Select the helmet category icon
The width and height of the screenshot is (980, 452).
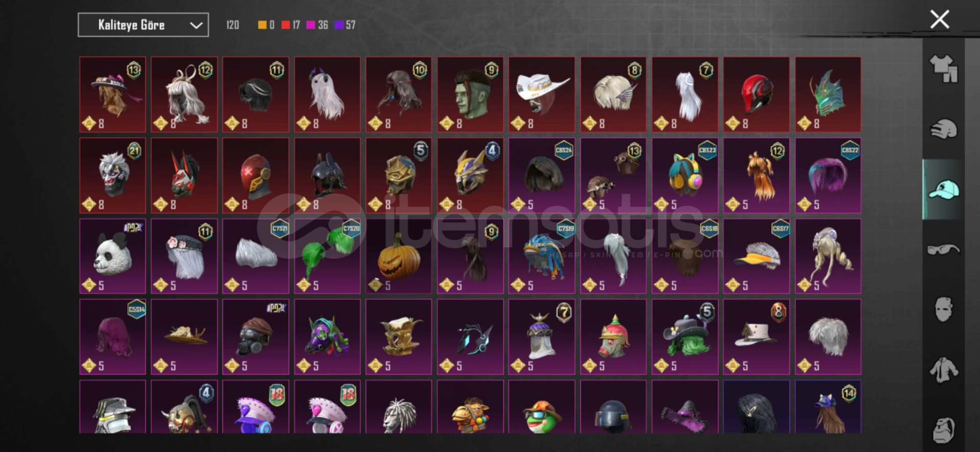[x=943, y=130]
